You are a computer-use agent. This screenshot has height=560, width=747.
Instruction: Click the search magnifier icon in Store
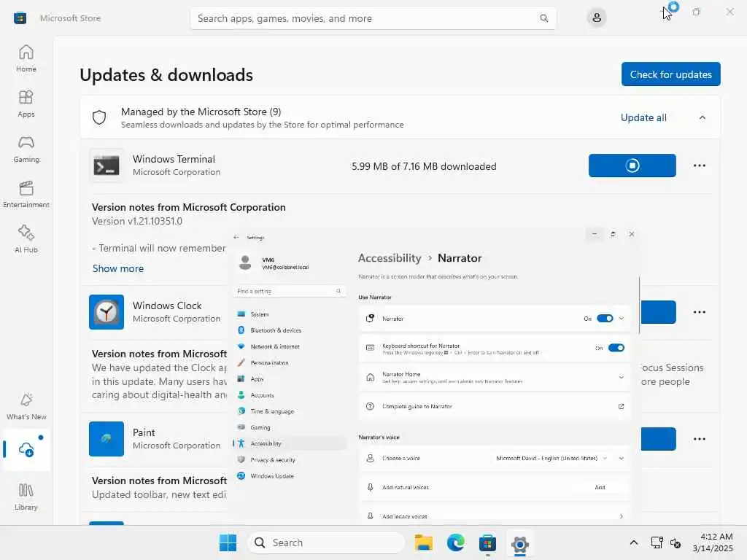coord(543,18)
